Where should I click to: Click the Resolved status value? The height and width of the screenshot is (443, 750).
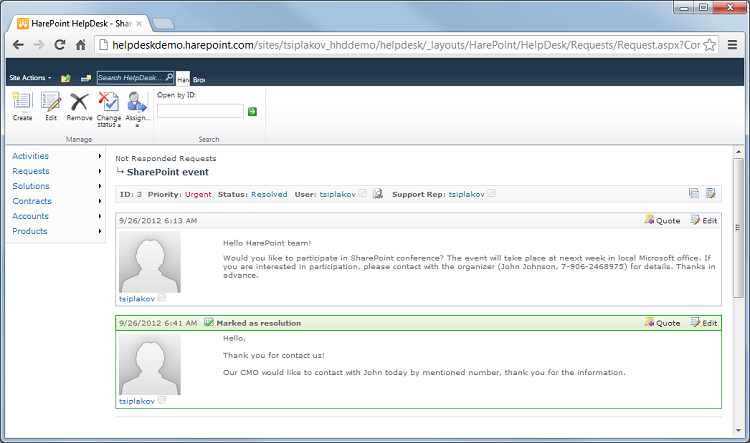click(269, 194)
